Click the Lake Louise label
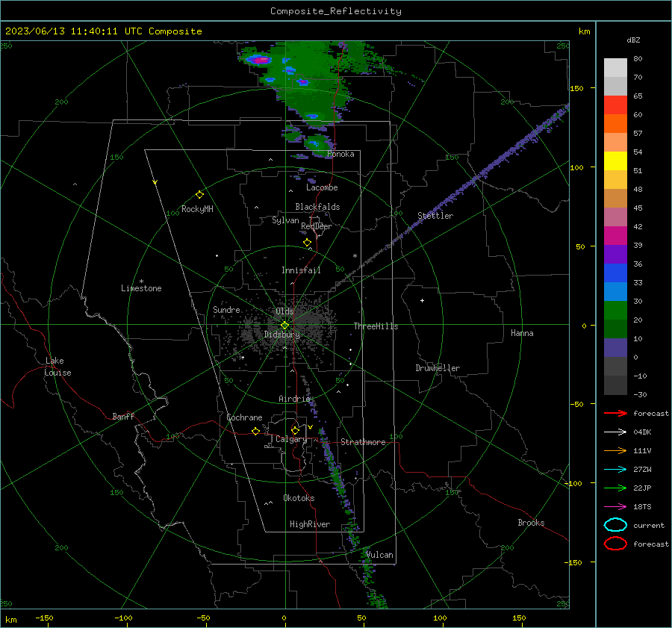The height and width of the screenshot is (628, 672). [x=57, y=367]
